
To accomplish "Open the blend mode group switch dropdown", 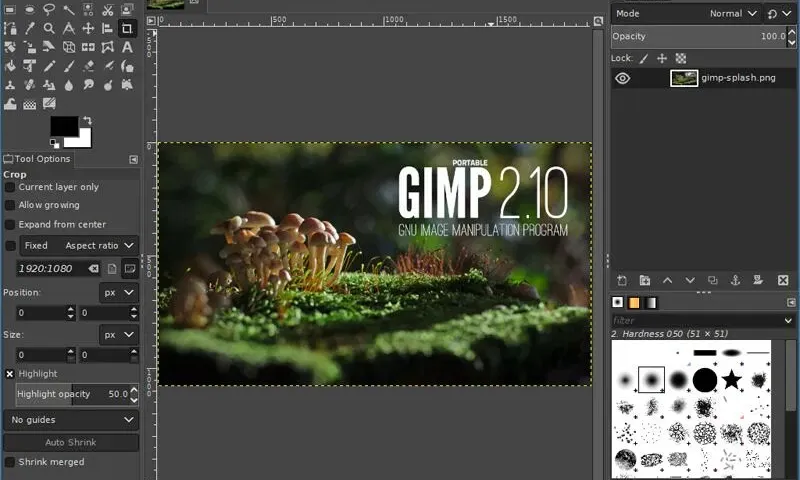I will click(x=779, y=14).
